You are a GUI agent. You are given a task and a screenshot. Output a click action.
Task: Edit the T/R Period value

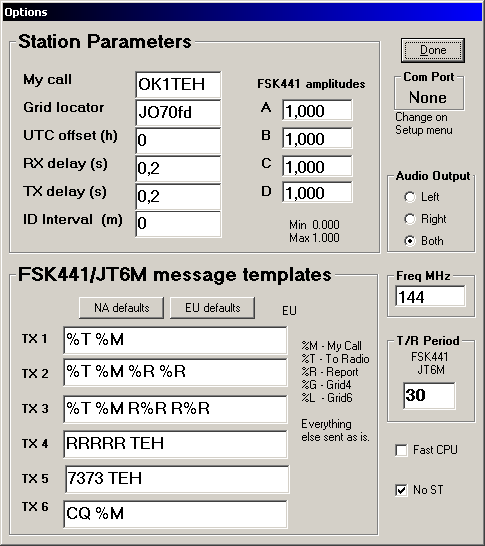(x=429, y=396)
